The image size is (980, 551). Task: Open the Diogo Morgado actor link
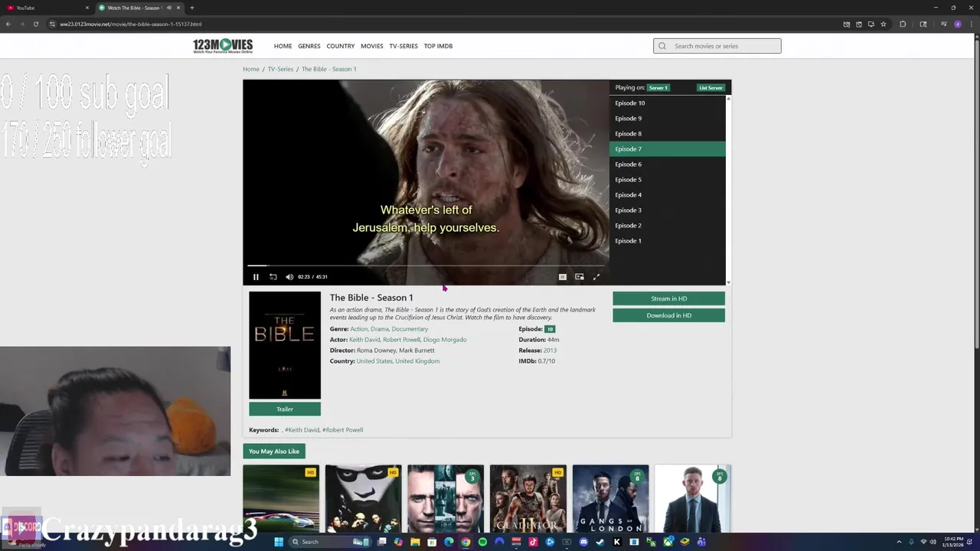click(445, 340)
